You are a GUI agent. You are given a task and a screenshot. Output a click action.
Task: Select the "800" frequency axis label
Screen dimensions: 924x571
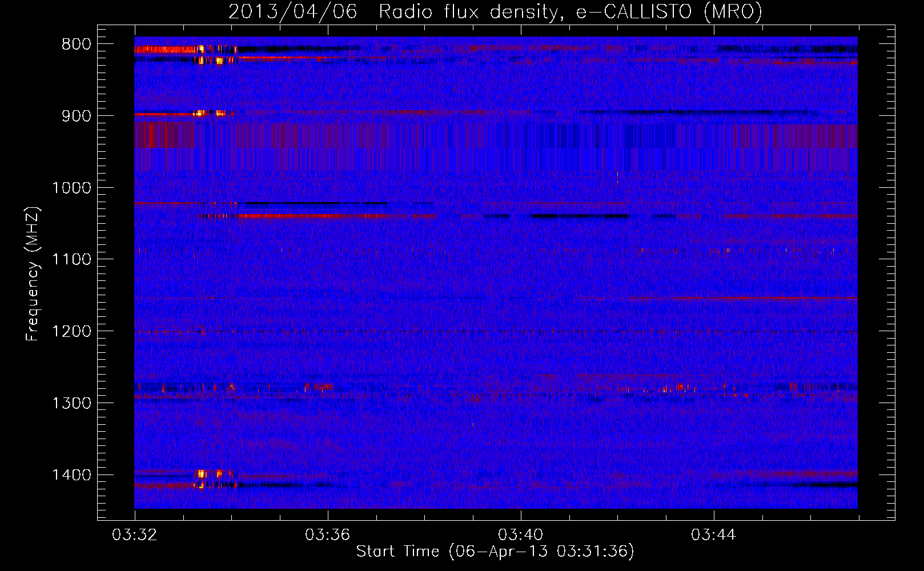(x=77, y=45)
